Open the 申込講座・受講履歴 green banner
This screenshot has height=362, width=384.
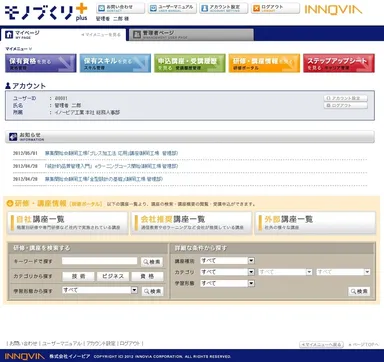point(190,63)
